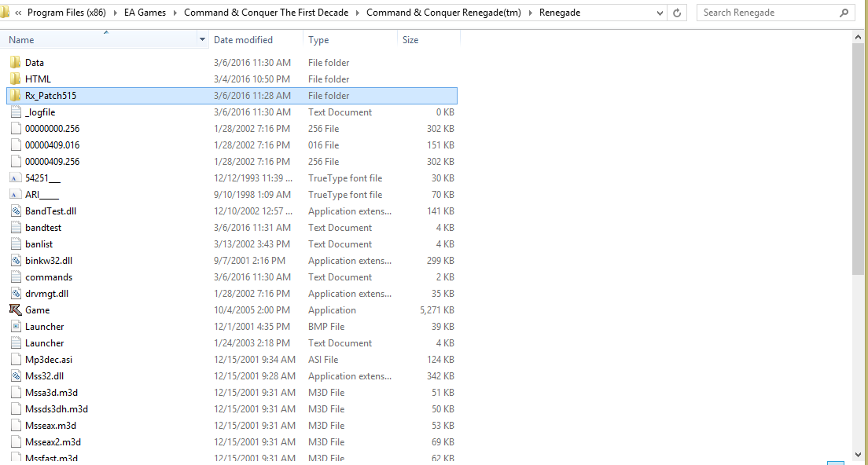Image resolution: width=868 pixels, height=465 pixels.
Task: Click the commands text document icon
Action: pyautogui.click(x=16, y=277)
